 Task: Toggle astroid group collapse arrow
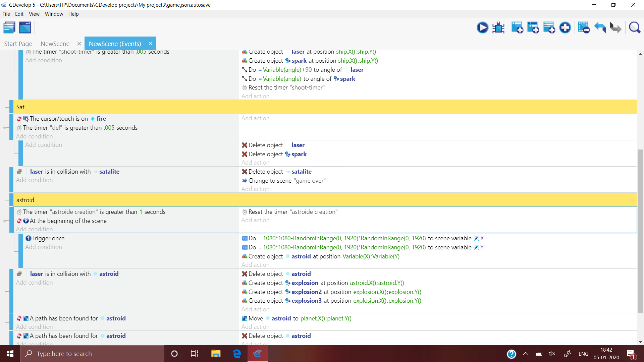click(x=6, y=200)
